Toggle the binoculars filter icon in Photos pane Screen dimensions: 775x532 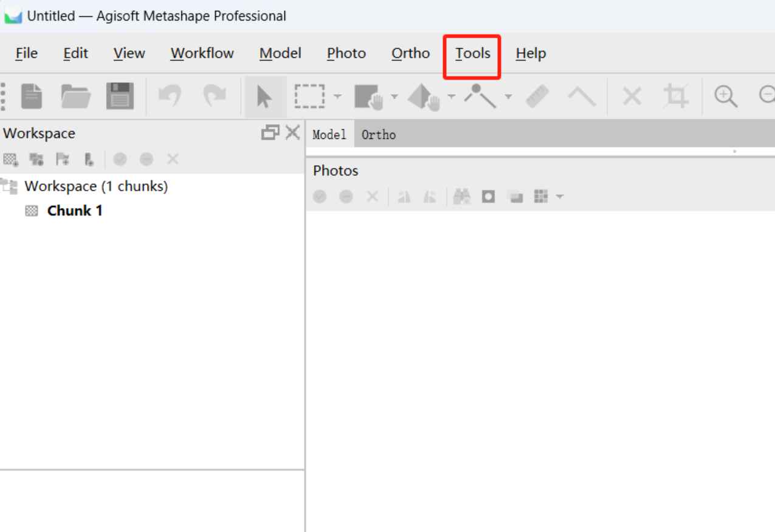point(462,197)
